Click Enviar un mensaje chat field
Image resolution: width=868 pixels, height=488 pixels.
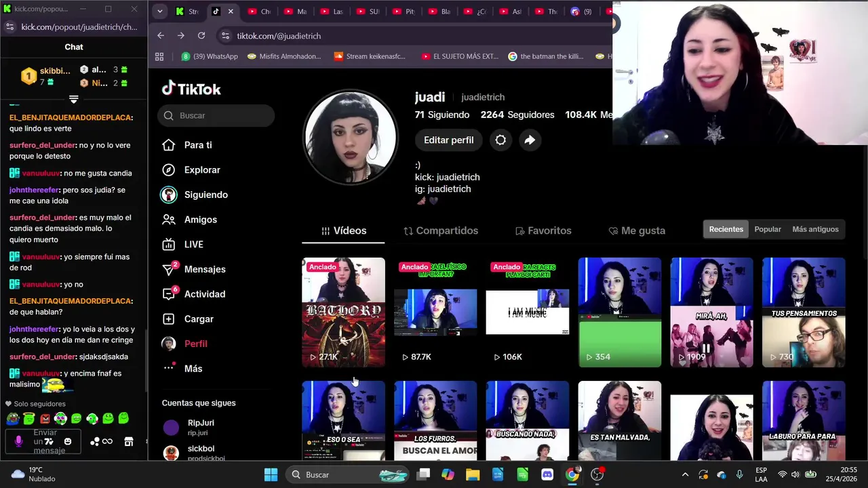tap(45, 441)
